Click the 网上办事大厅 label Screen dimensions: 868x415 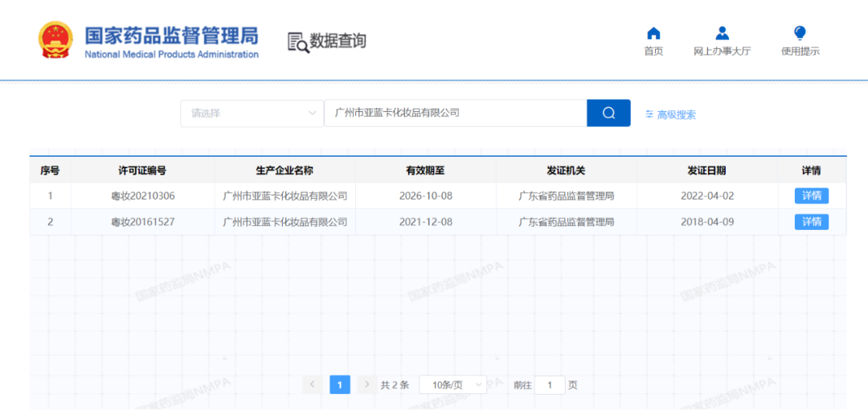click(722, 51)
